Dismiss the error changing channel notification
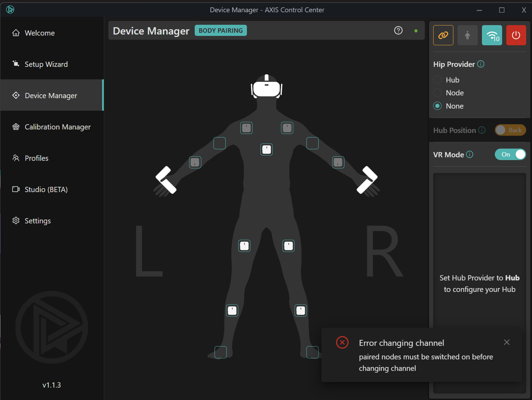The height and width of the screenshot is (400, 532). (507, 342)
